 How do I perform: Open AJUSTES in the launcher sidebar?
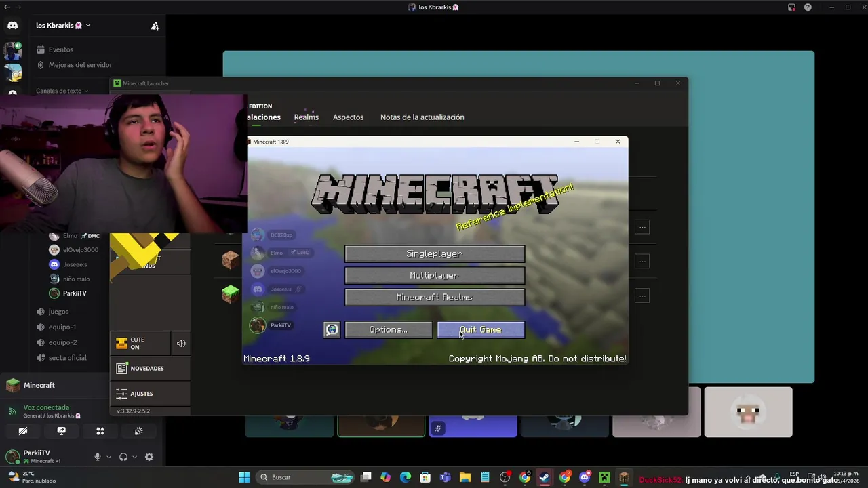tap(150, 393)
